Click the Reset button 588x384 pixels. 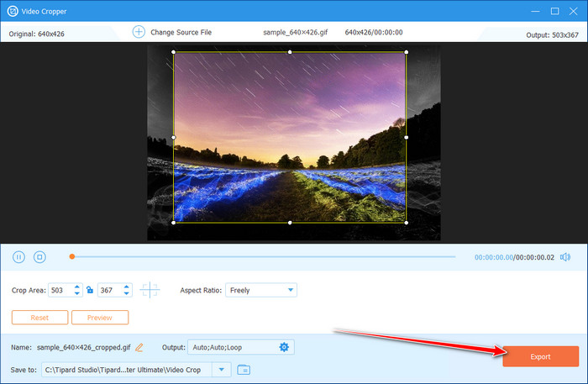pos(39,318)
